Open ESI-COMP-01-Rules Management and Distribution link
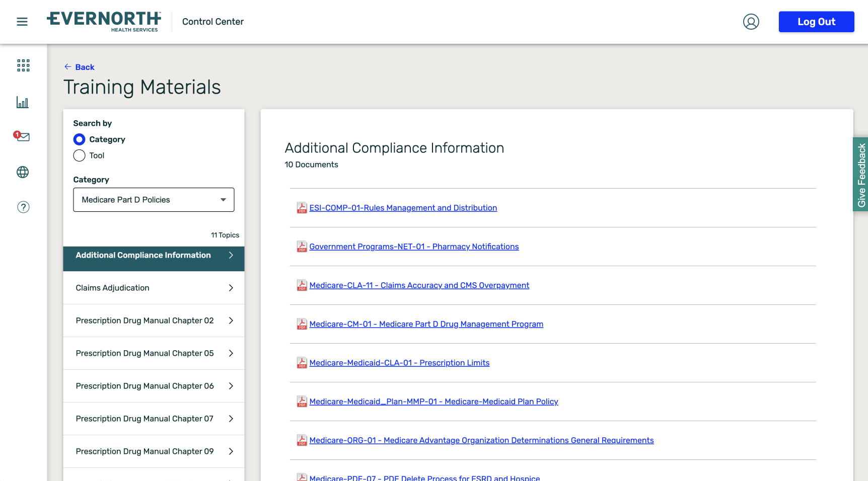Screen dimensions: 868x481 click(403, 208)
